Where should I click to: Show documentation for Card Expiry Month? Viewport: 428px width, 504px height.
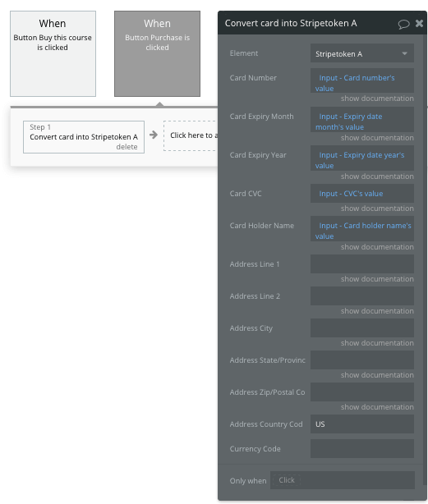pos(377,138)
